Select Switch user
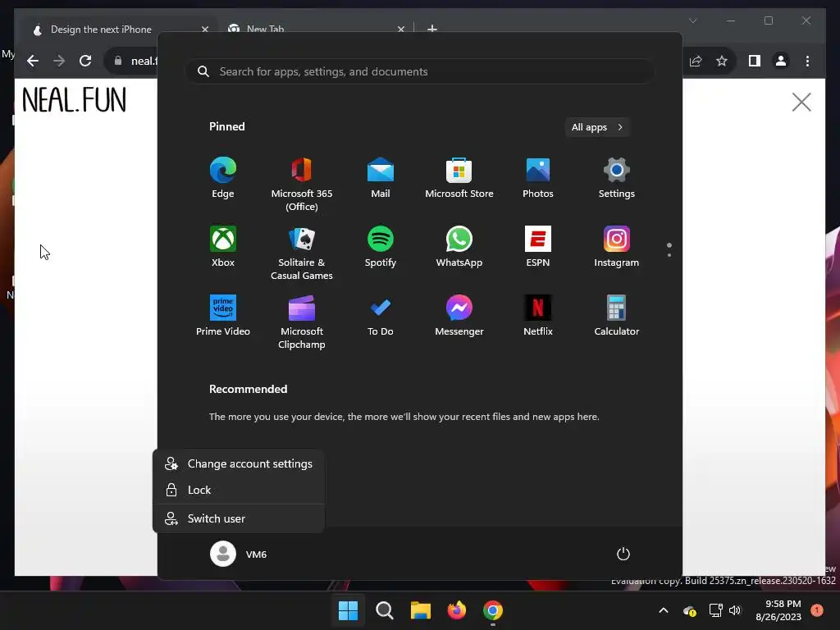 click(x=239, y=518)
